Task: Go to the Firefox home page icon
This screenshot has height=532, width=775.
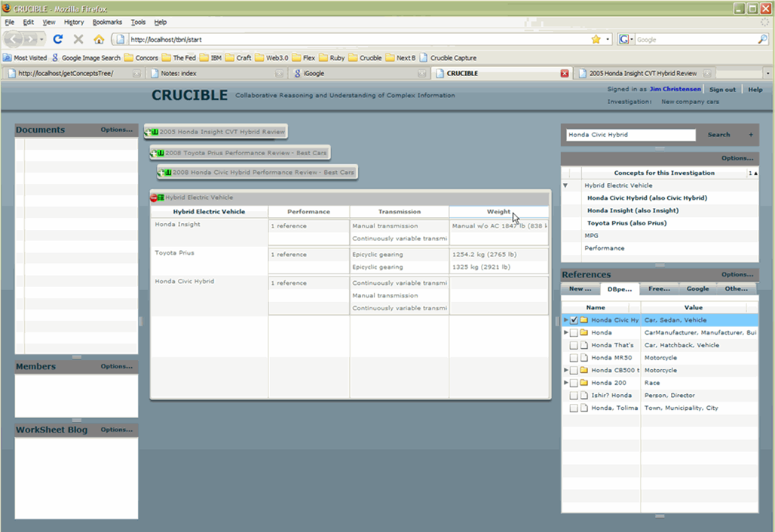Action: [x=99, y=39]
